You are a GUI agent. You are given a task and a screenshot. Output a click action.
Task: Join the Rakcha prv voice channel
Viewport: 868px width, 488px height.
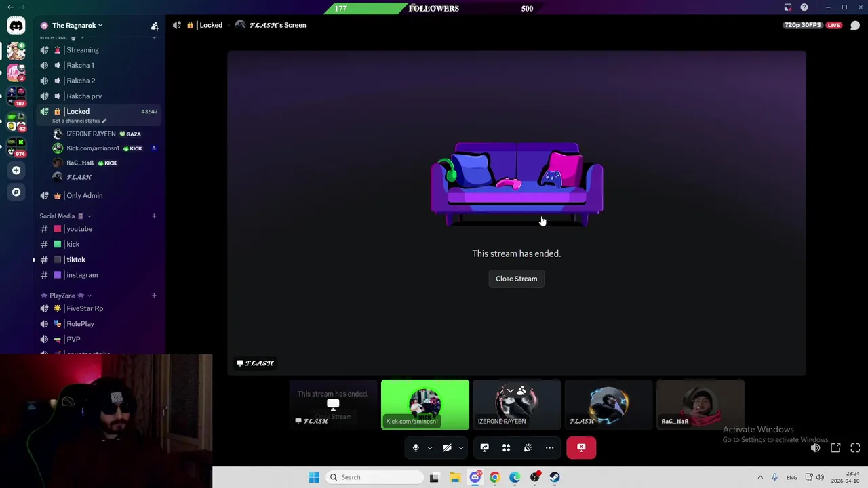pyautogui.click(x=98, y=96)
